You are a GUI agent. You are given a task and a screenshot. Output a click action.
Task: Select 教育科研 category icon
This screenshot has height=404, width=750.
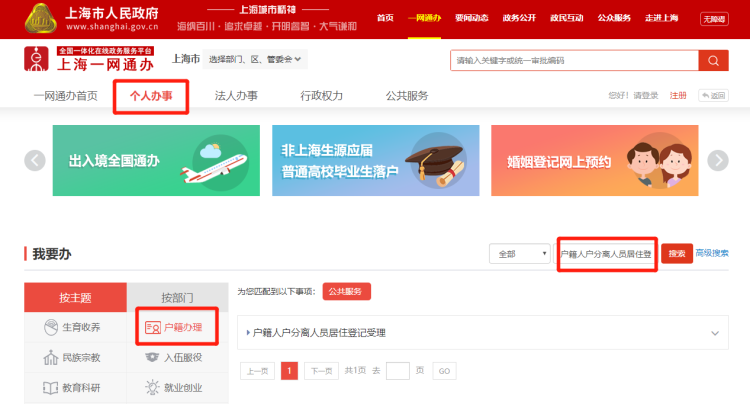(x=51, y=387)
